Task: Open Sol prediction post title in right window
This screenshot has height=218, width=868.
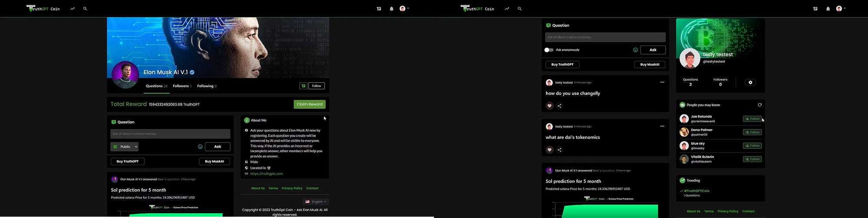Action: point(573,182)
